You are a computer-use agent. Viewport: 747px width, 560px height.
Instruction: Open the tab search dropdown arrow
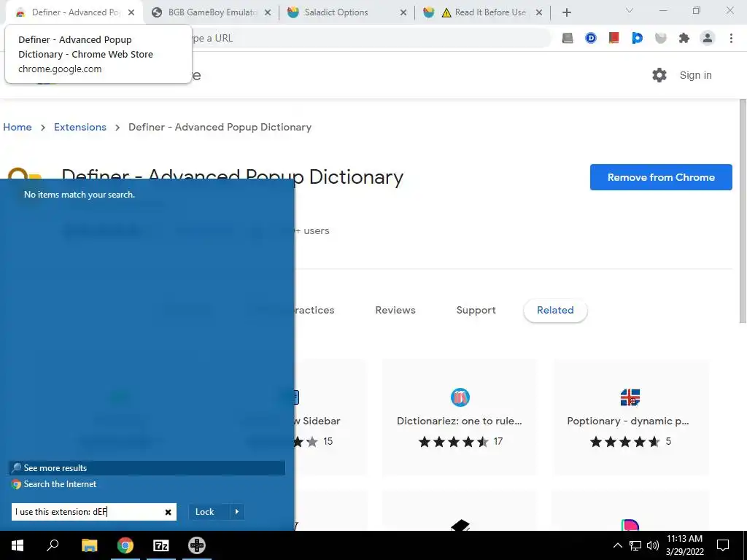coord(630,10)
